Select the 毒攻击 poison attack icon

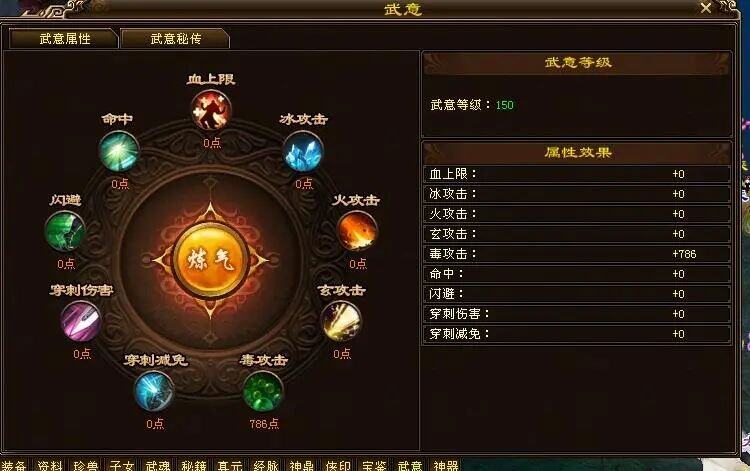point(263,391)
